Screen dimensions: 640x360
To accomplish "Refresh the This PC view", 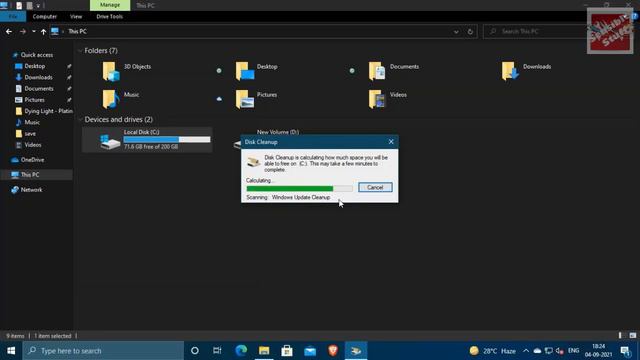I will [x=470, y=31].
